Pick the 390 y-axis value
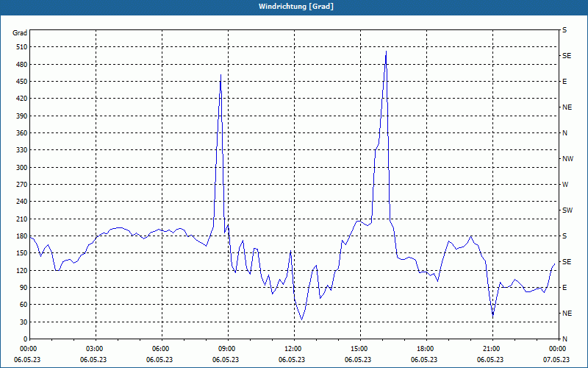 (x=22, y=116)
